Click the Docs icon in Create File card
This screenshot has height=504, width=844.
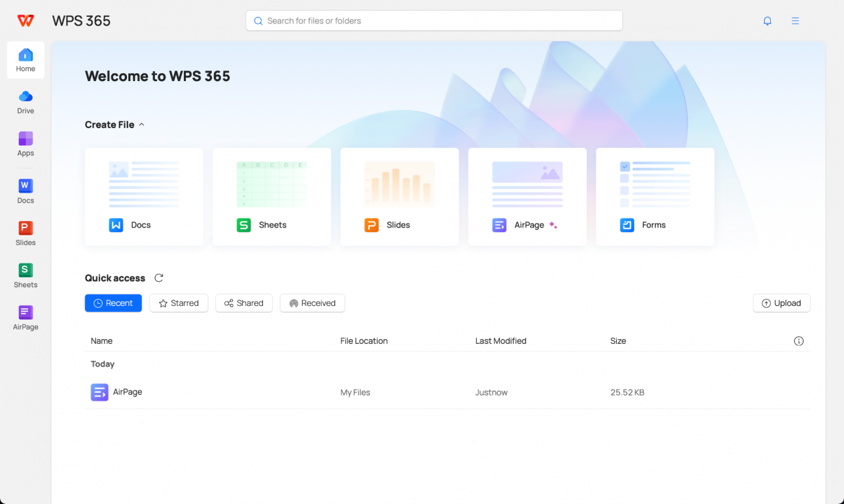click(116, 225)
